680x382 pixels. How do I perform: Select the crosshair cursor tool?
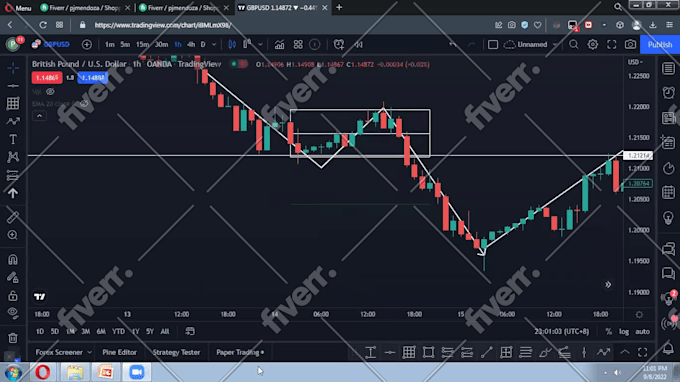point(13,68)
